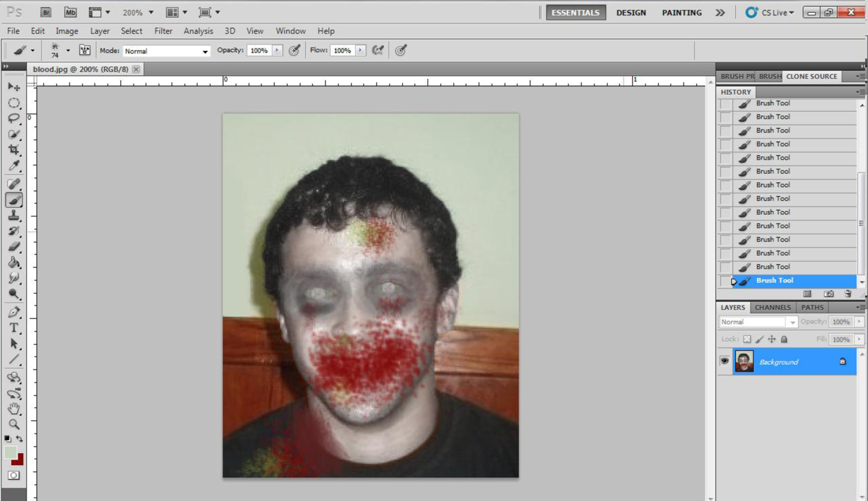The image size is (868, 501).
Task: Toggle tablet pressure controls opacity
Action: click(x=295, y=50)
